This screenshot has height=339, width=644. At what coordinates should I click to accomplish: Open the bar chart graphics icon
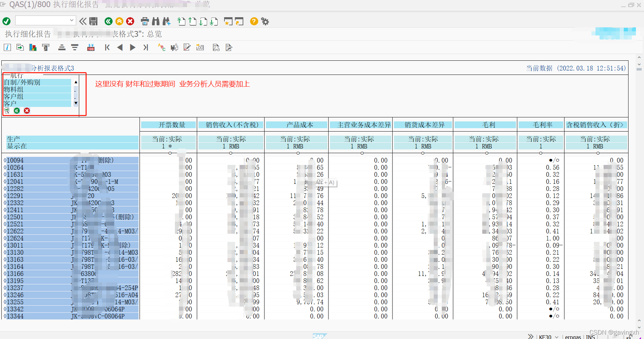33,47
